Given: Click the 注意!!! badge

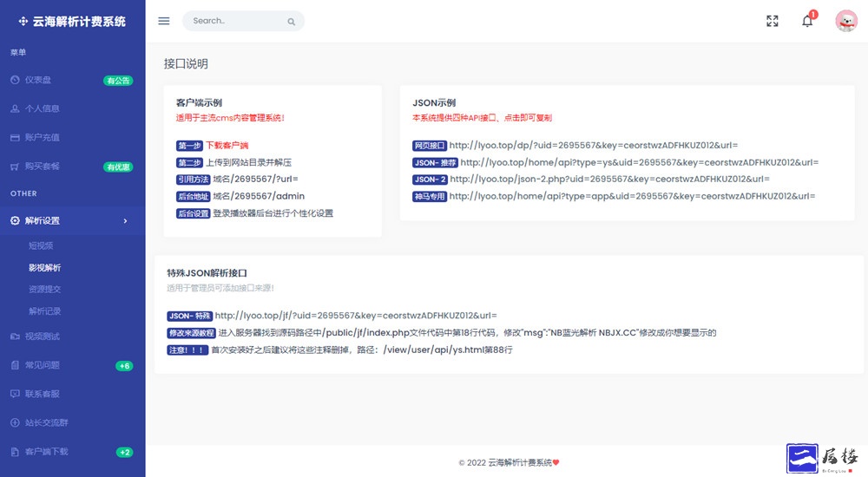Looking at the screenshot, I should click(x=187, y=350).
